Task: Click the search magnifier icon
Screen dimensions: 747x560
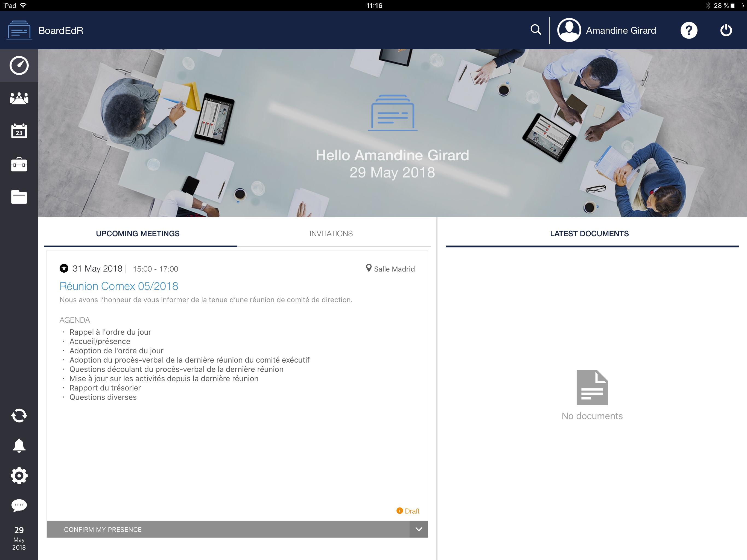Action: point(536,30)
